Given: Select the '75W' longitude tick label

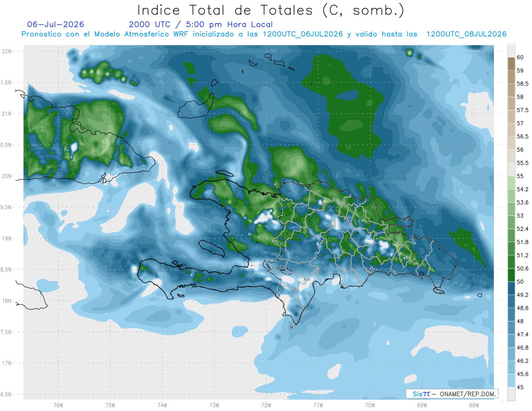Looking at the screenshot, I should tap(110, 405).
